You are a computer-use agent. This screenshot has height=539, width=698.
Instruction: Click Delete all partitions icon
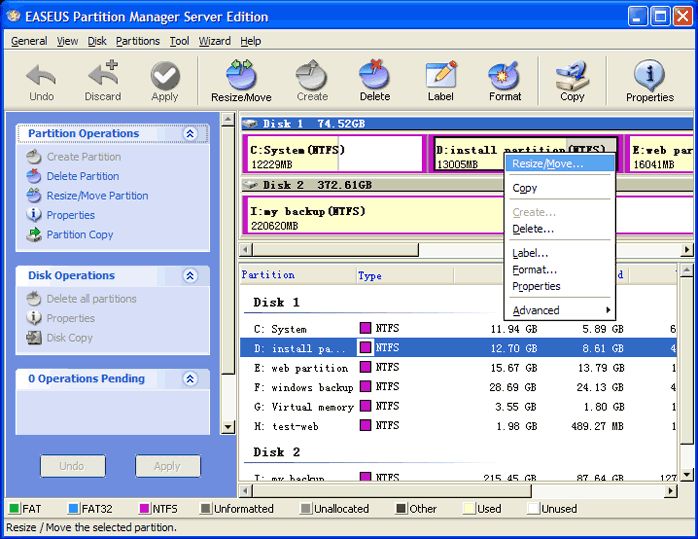[34, 299]
